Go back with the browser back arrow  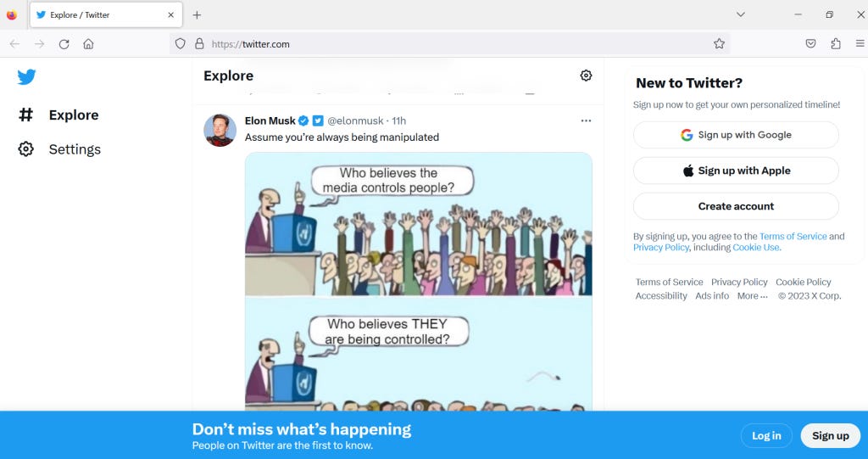coord(15,44)
